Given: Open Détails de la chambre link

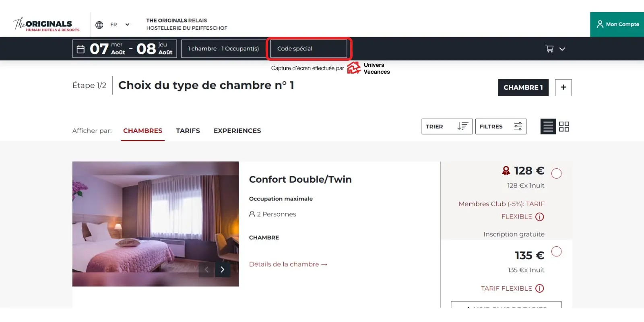Looking at the screenshot, I should pyautogui.click(x=288, y=264).
